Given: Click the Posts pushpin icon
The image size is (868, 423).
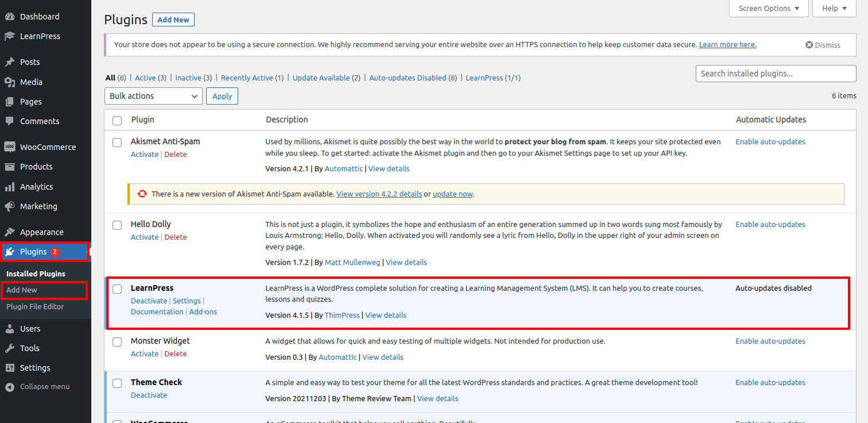Looking at the screenshot, I should (x=10, y=62).
